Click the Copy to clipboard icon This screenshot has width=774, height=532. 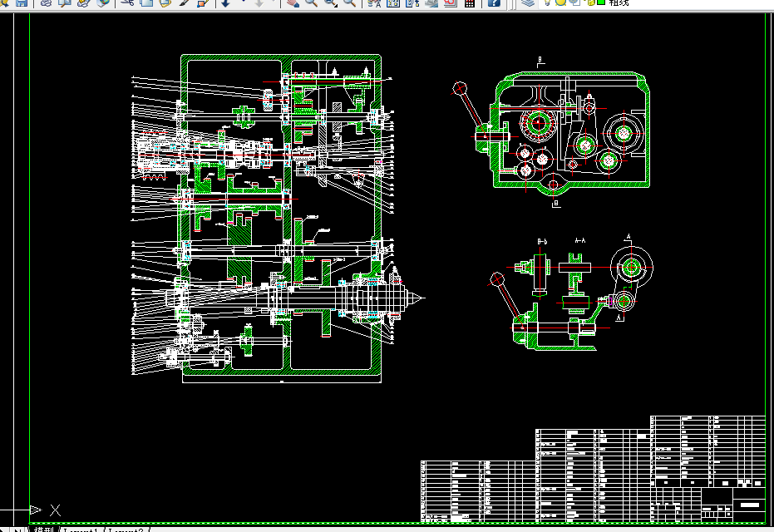146,3
